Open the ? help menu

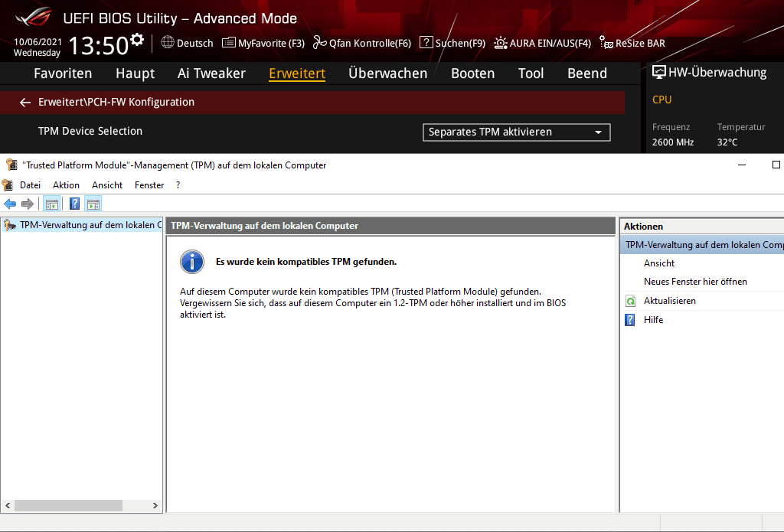[178, 185]
